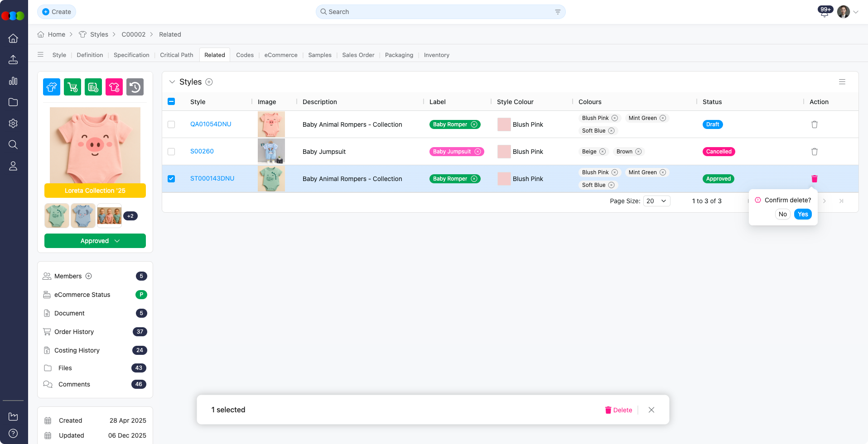Screen dimensions: 868x444
Task: Uncheck the ST000143DNU row checkbox
Action: pyautogui.click(x=171, y=179)
